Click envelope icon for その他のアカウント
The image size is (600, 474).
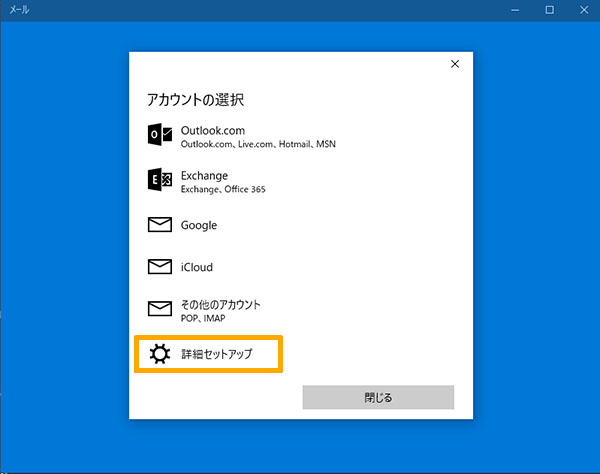coord(160,308)
